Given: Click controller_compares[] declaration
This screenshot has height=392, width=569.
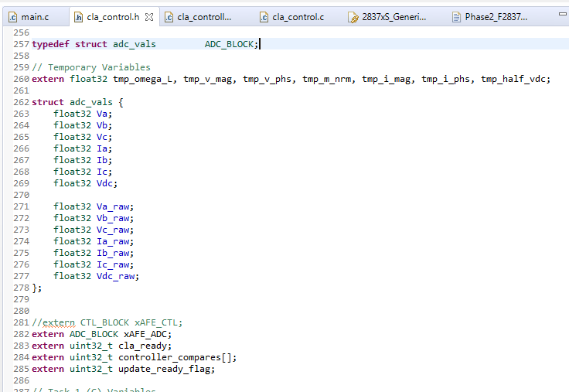Looking at the screenshot, I should (x=135, y=358).
